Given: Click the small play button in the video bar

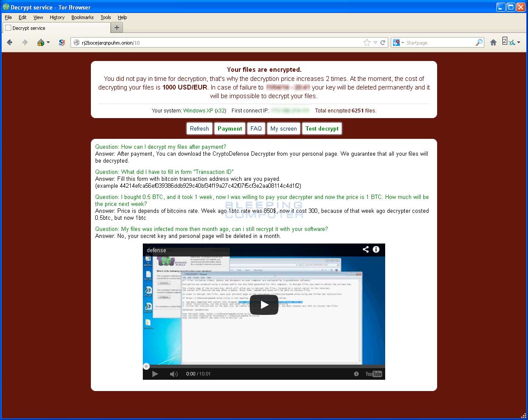Looking at the screenshot, I should tap(155, 374).
